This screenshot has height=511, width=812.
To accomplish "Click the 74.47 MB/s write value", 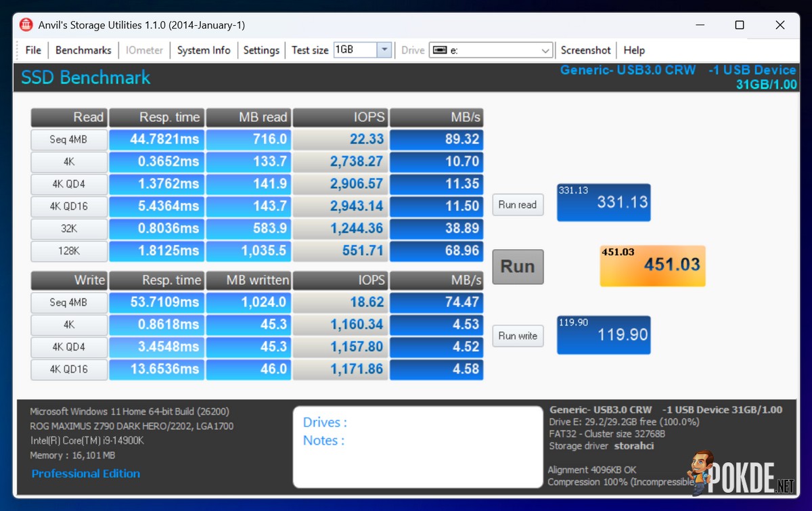I will pos(436,303).
